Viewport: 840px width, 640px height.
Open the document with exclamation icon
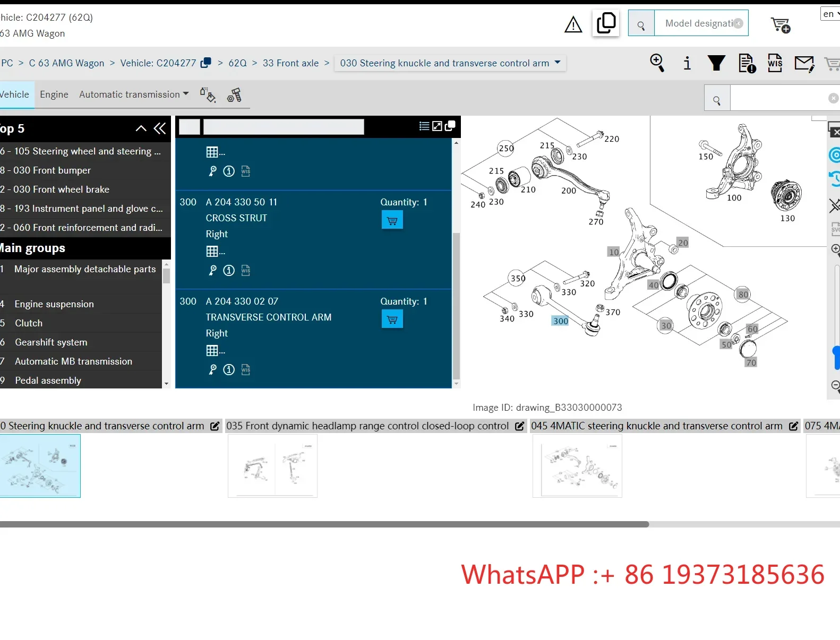click(x=747, y=63)
